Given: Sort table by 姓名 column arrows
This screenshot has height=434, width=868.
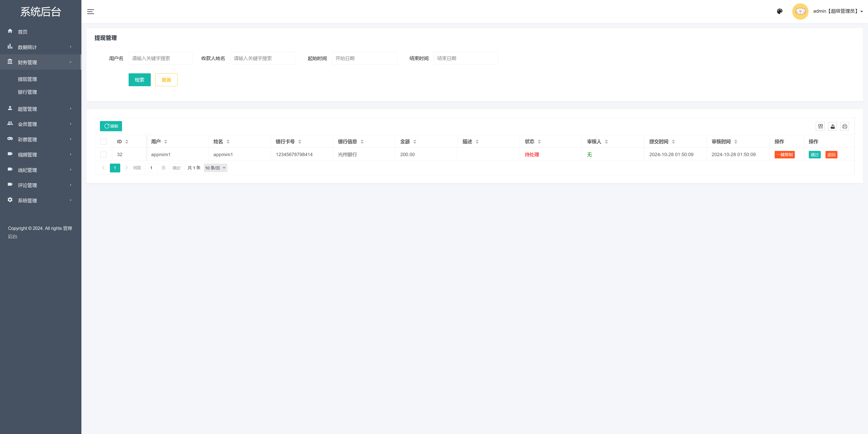Looking at the screenshot, I should (x=228, y=142).
